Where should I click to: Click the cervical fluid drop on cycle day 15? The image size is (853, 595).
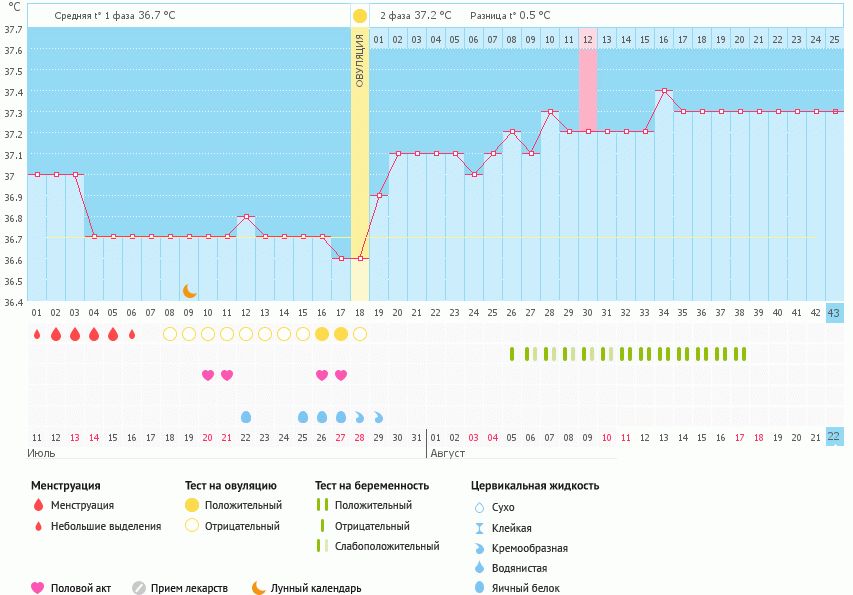(303, 417)
